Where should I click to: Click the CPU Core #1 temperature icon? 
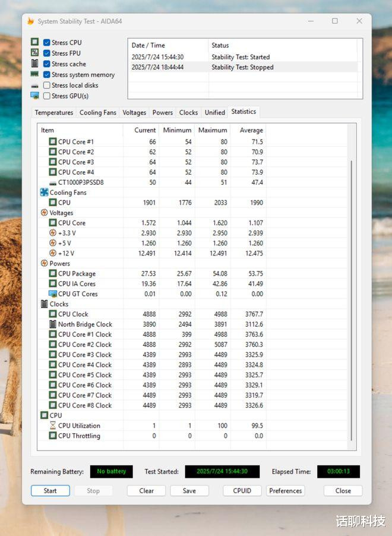click(53, 141)
